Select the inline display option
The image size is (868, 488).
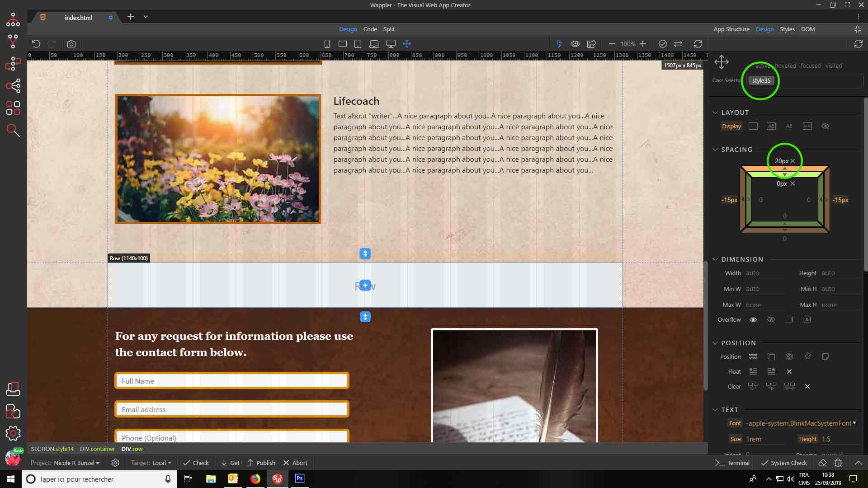789,126
